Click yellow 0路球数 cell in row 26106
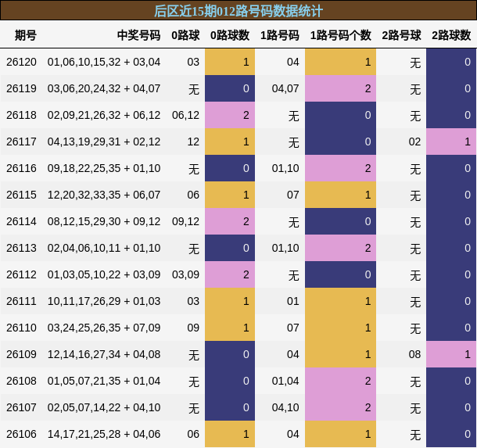 click(230, 434)
